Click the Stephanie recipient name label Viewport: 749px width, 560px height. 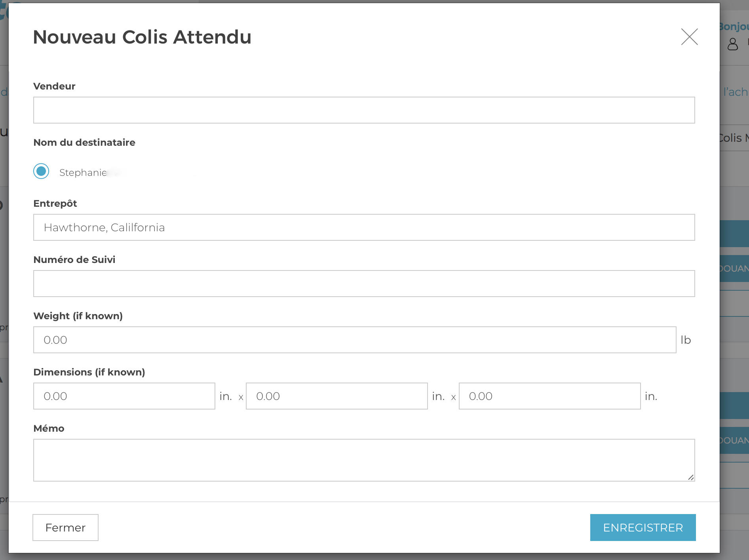pyautogui.click(x=83, y=173)
